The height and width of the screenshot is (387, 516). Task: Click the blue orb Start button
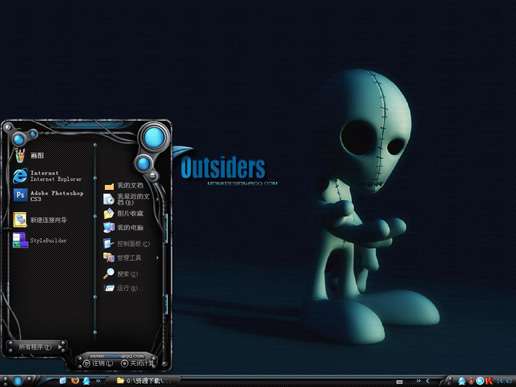click(x=18, y=381)
